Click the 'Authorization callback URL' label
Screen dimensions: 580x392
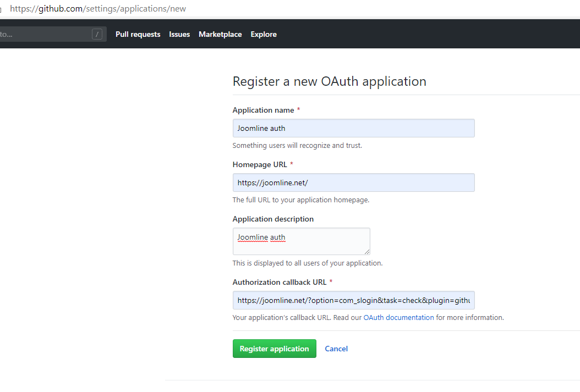280,282
